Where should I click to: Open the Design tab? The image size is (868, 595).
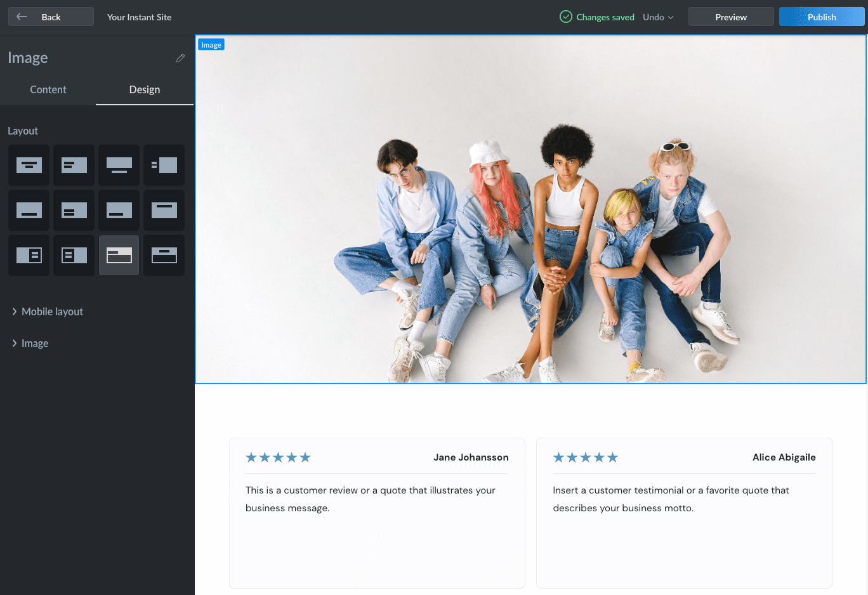click(145, 89)
